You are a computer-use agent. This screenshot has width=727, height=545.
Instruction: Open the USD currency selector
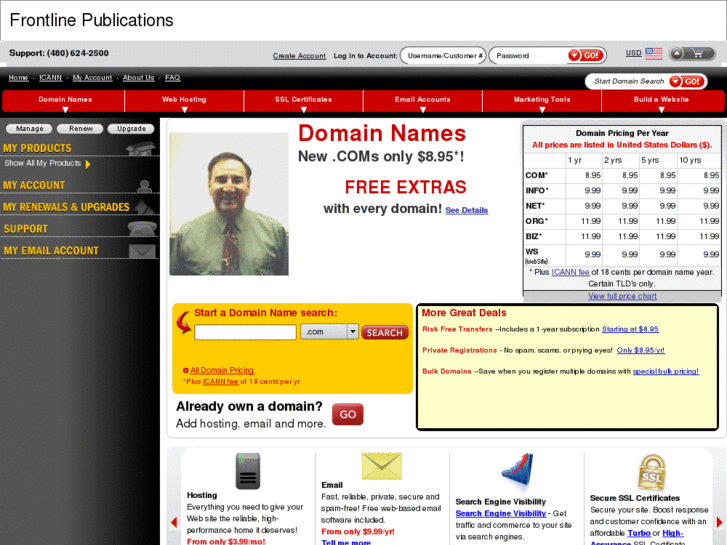[x=633, y=53]
